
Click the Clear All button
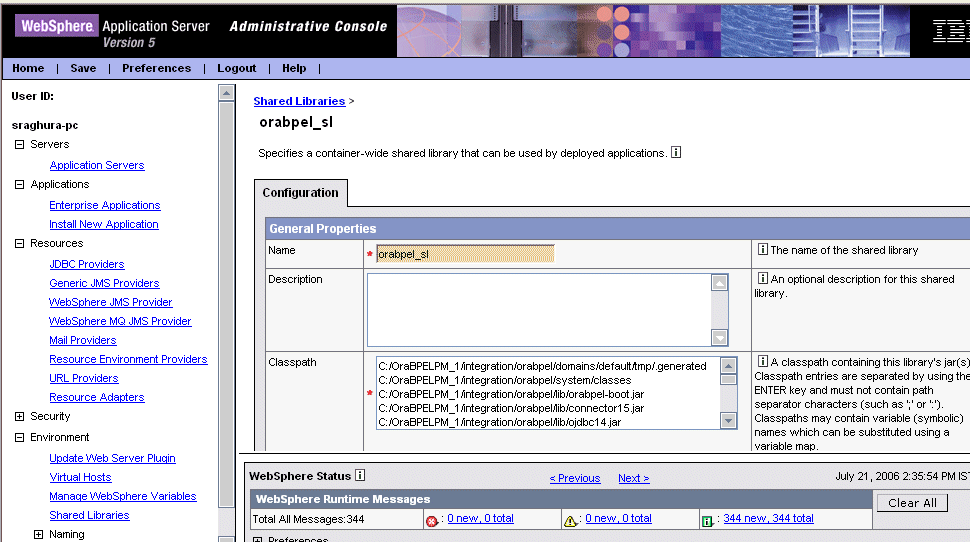tap(912, 502)
